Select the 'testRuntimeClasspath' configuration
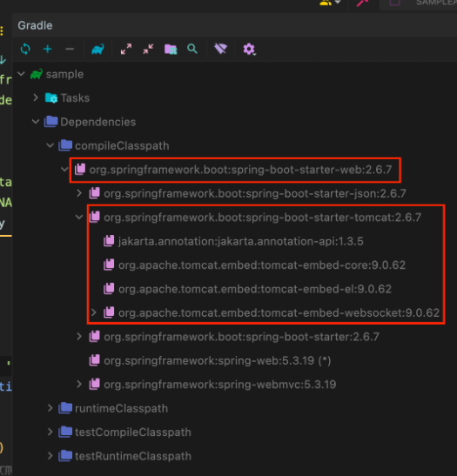The image size is (457, 476). click(133, 456)
